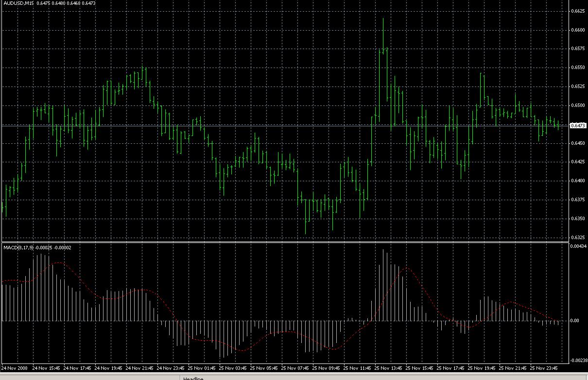Click the 0.6550 price scale label
The image size is (588, 380).
click(x=577, y=68)
